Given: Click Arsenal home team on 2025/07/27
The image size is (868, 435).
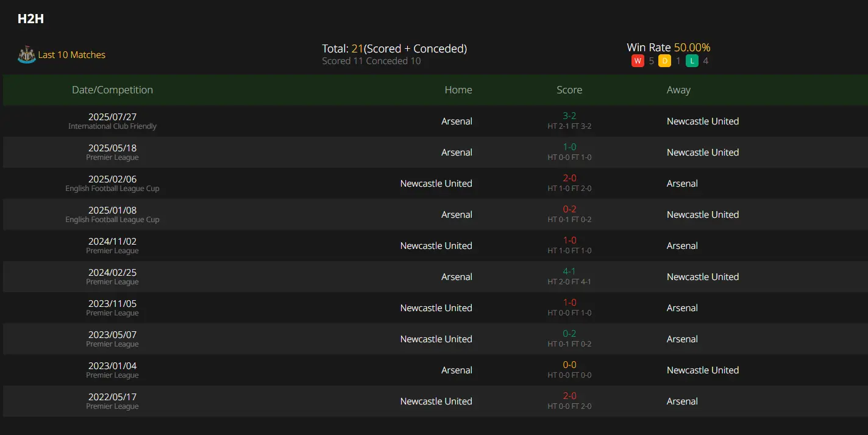Looking at the screenshot, I should [457, 121].
